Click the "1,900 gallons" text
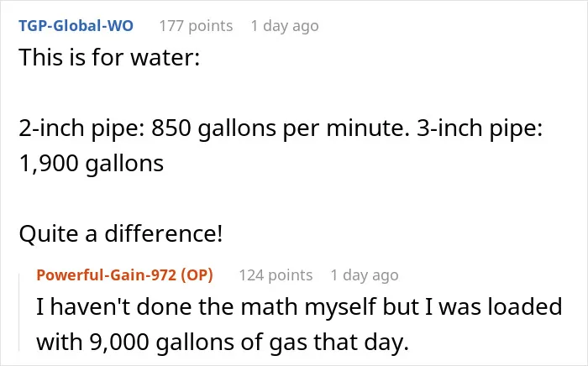Image resolution: width=588 pixels, height=366 pixels. tap(91, 164)
